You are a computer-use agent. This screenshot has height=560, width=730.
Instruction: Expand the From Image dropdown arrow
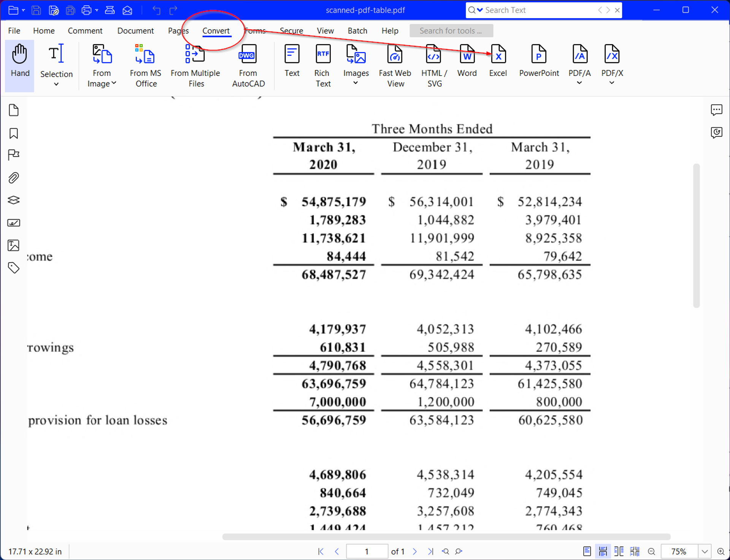point(114,83)
